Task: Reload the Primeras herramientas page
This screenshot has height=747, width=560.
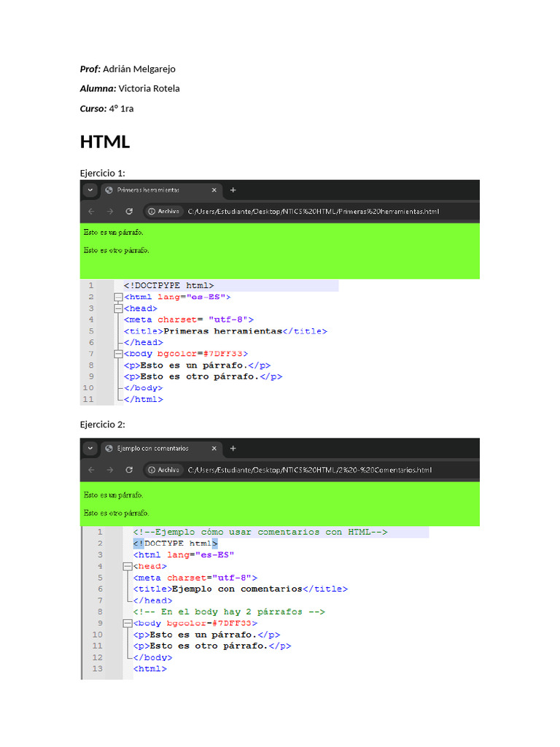Action: [x=129, y=211]
